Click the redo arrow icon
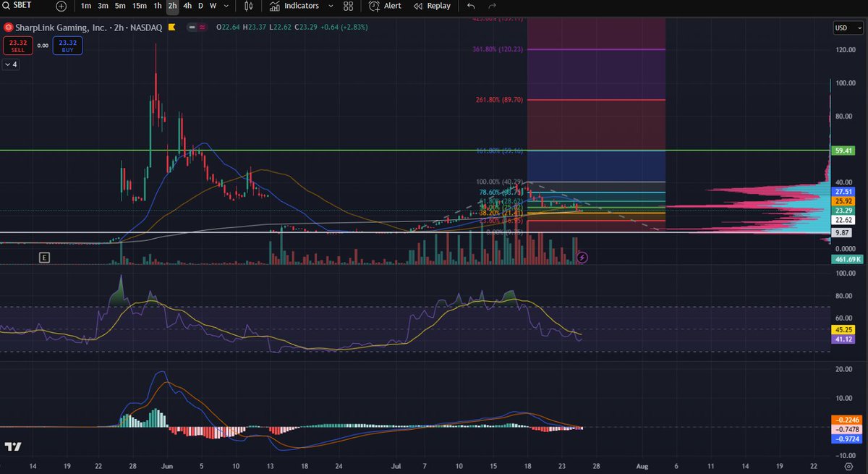 [x=492, y=6]
